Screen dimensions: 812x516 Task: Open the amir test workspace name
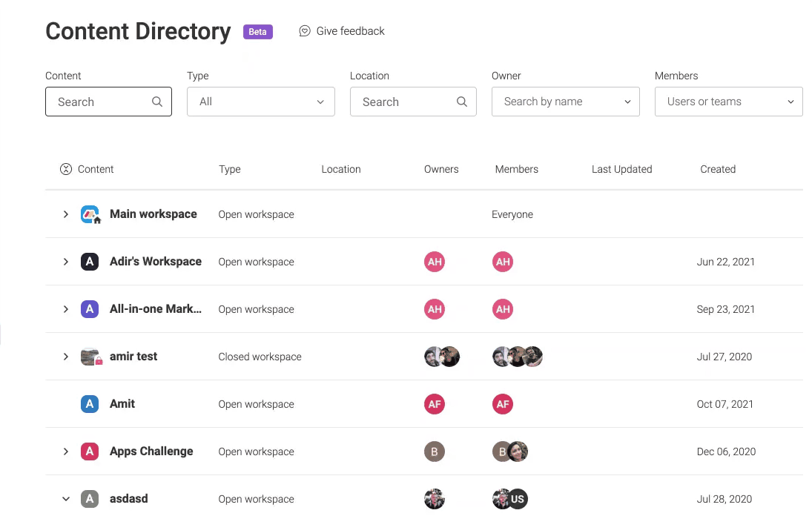click(133, 357)
